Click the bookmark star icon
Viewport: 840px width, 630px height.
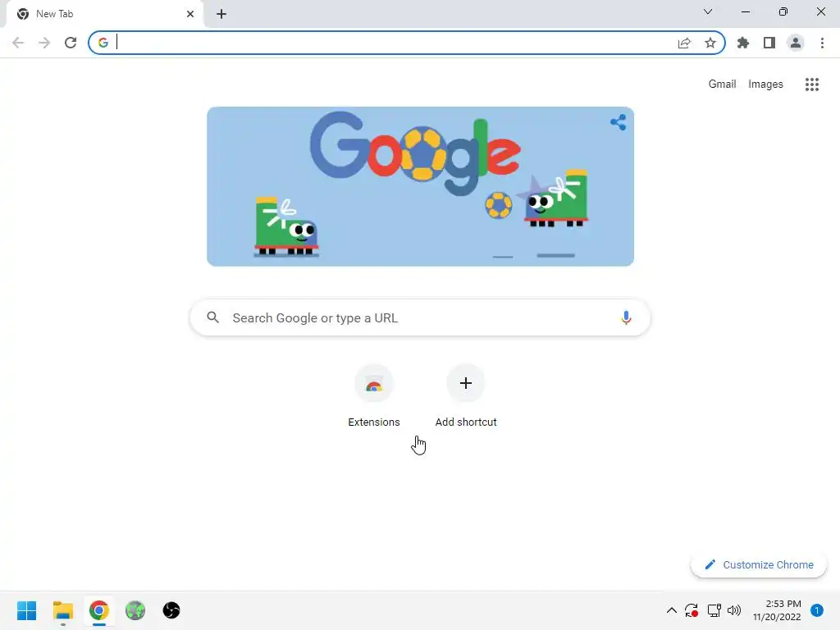pyautogui.click(x=710, y=43)
